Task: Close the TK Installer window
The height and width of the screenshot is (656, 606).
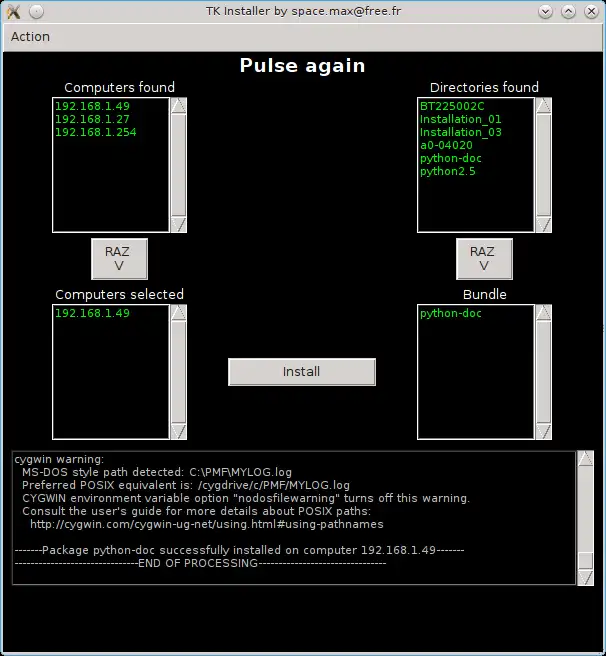Action: click(x=591, y=11)
